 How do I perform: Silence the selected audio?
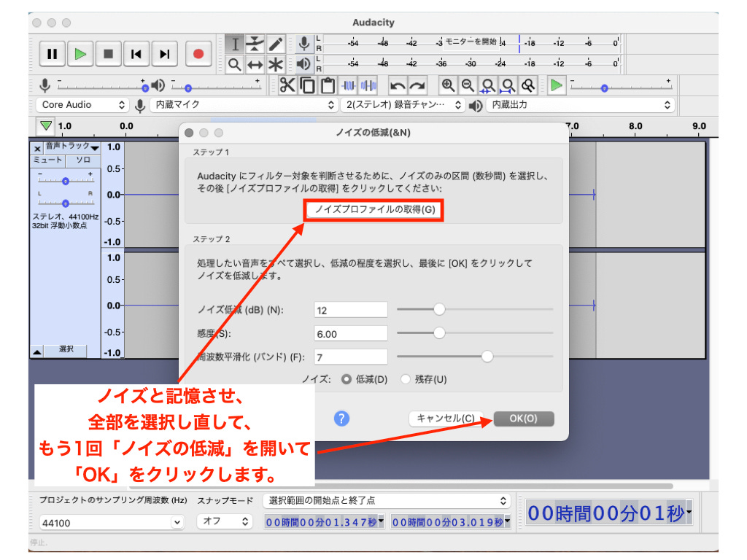click(368, 86)
